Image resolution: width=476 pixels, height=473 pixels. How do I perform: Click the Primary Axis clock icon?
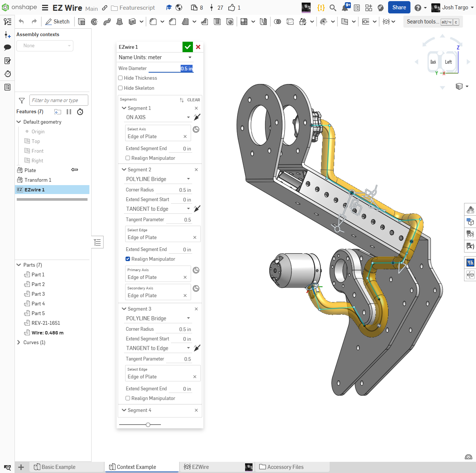click(196, 270)
